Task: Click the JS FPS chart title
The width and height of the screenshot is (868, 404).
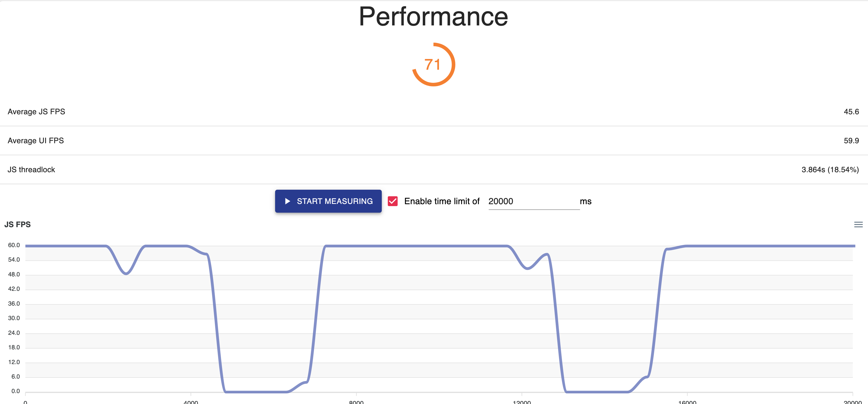Action: click(x=18, y=225)
